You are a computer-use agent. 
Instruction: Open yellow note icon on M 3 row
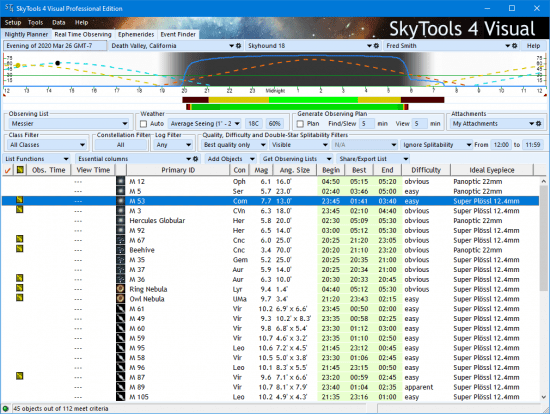coord(20,210)
